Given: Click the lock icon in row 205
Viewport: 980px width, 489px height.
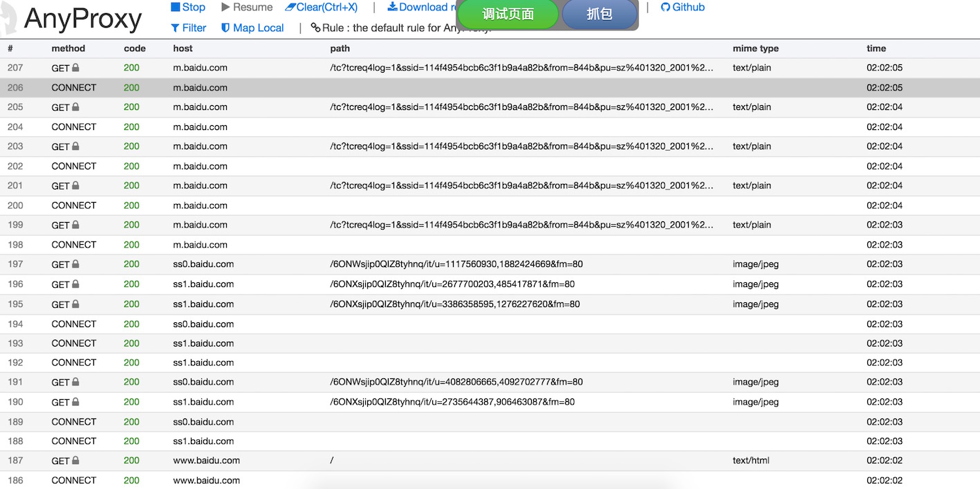Looking at the screenshot, I should 76,107.
